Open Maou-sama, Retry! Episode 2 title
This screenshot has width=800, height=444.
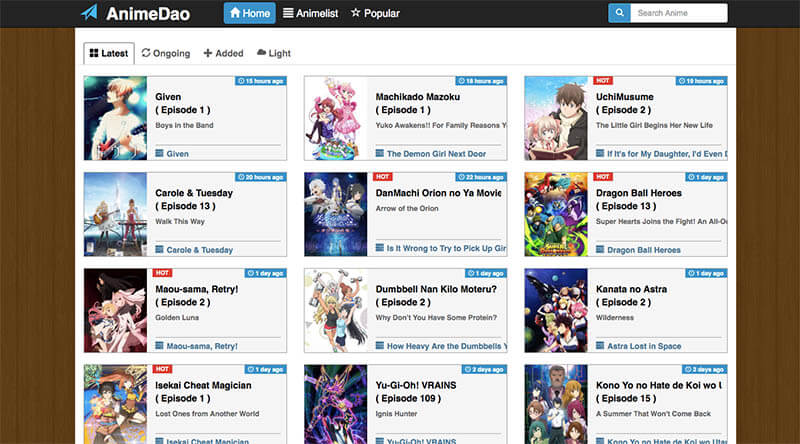pyautogui.click(x=196, y=295)
